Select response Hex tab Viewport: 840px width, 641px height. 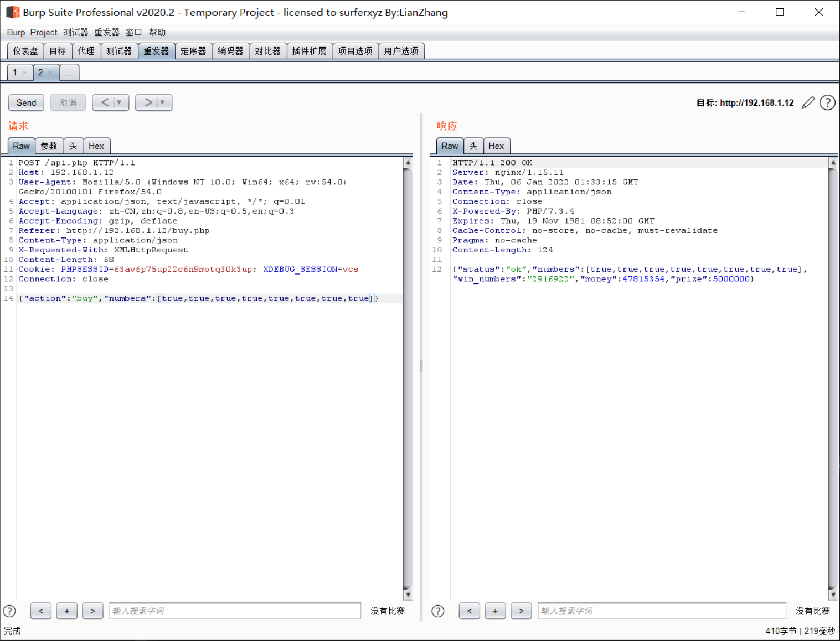click(x=496, y=146)
